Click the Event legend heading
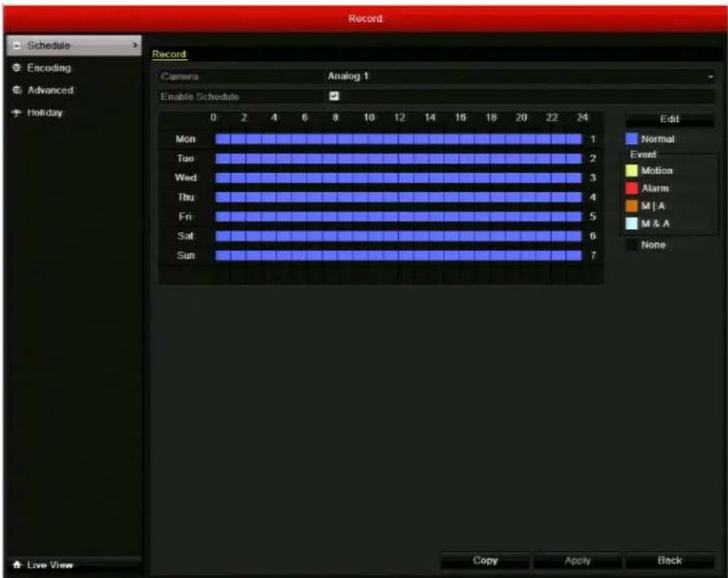 point(643,154)
